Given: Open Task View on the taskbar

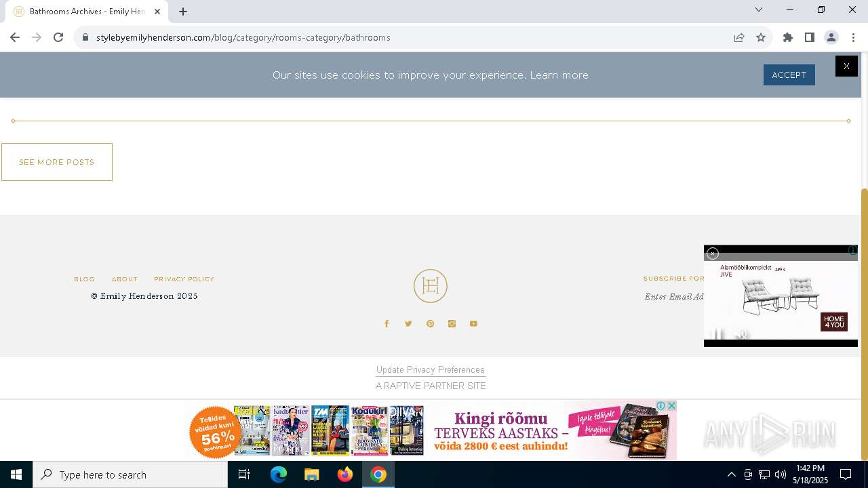Looking at the screenshot, I should 244,474.
